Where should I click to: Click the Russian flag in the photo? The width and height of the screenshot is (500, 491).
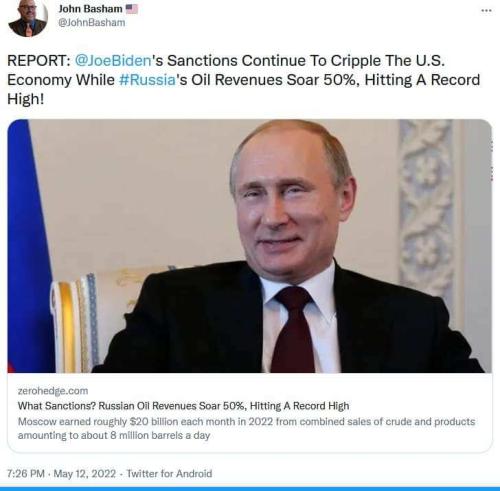pos(30,246)
